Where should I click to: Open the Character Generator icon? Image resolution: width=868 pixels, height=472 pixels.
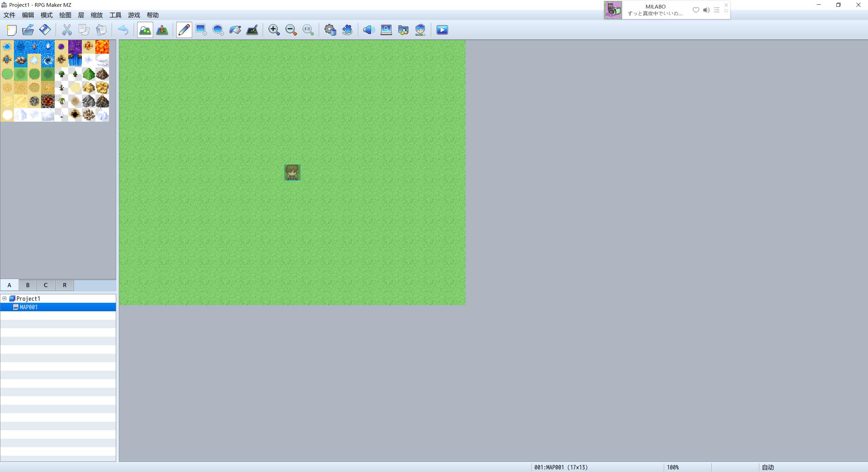click(x=420, y=30)
